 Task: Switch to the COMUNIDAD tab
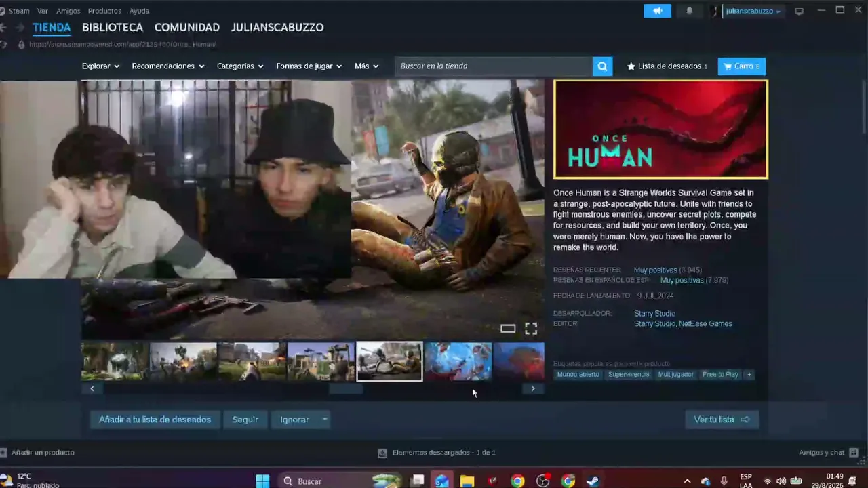tap(187, 28)
